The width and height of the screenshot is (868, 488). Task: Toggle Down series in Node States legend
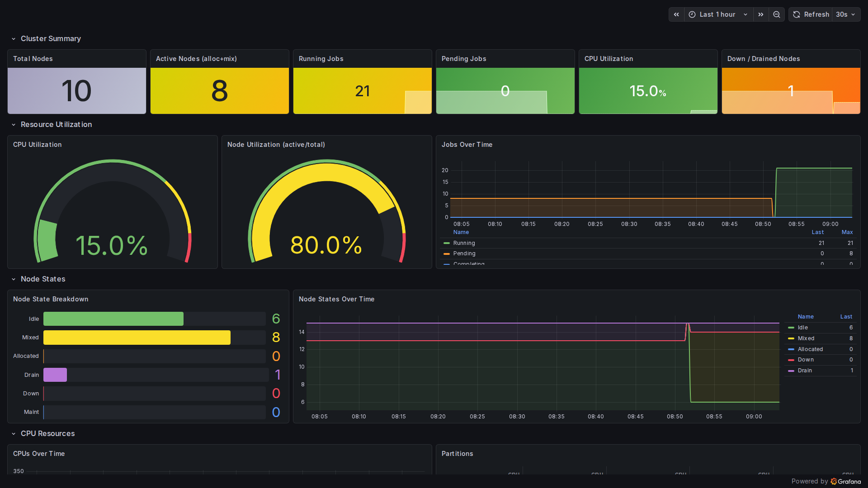click(806, 360)
